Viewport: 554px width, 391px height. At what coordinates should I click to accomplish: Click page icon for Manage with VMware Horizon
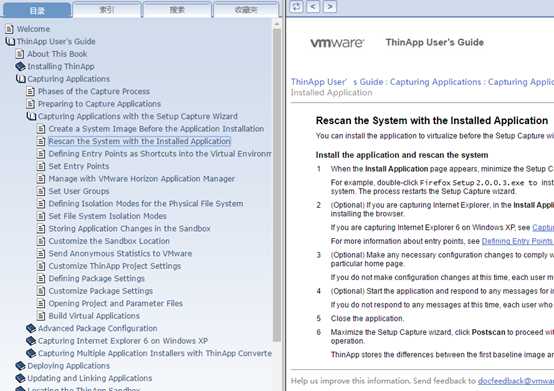coord(41,179)
